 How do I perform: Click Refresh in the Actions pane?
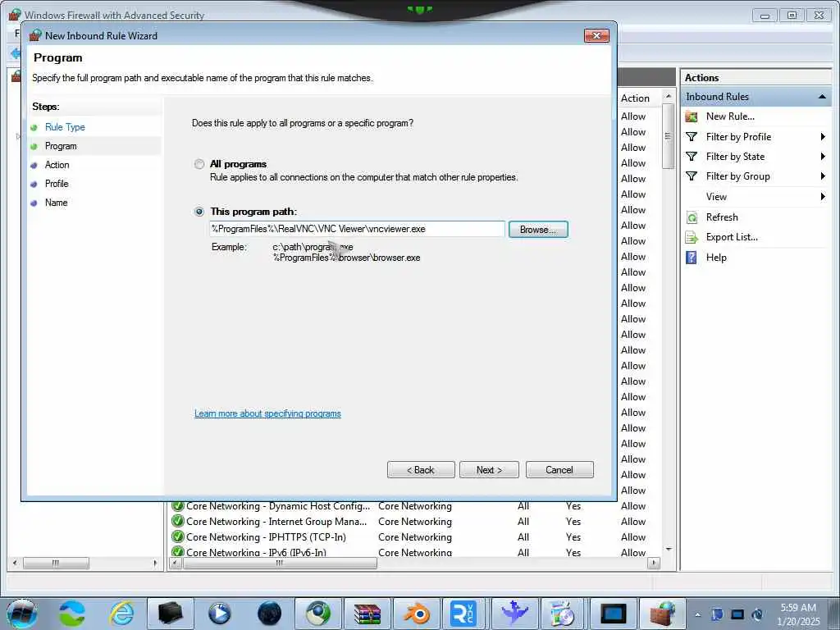click(x=722, y=217)
